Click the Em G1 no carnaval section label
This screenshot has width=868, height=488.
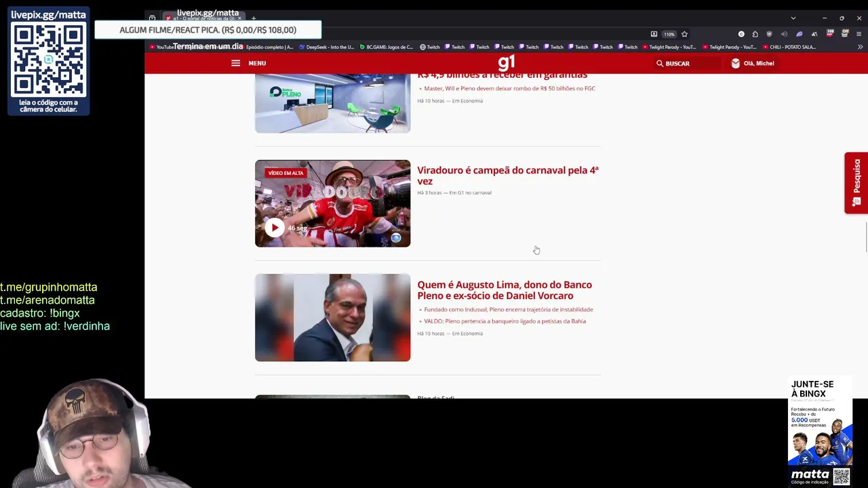pyautogui.click(x=470, y=192)
